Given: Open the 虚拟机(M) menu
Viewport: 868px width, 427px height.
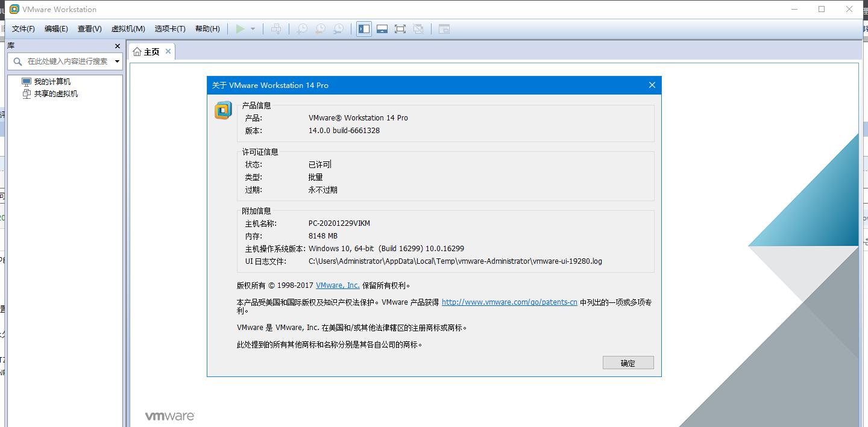Looking at the screenshot, I should (128, 29).
